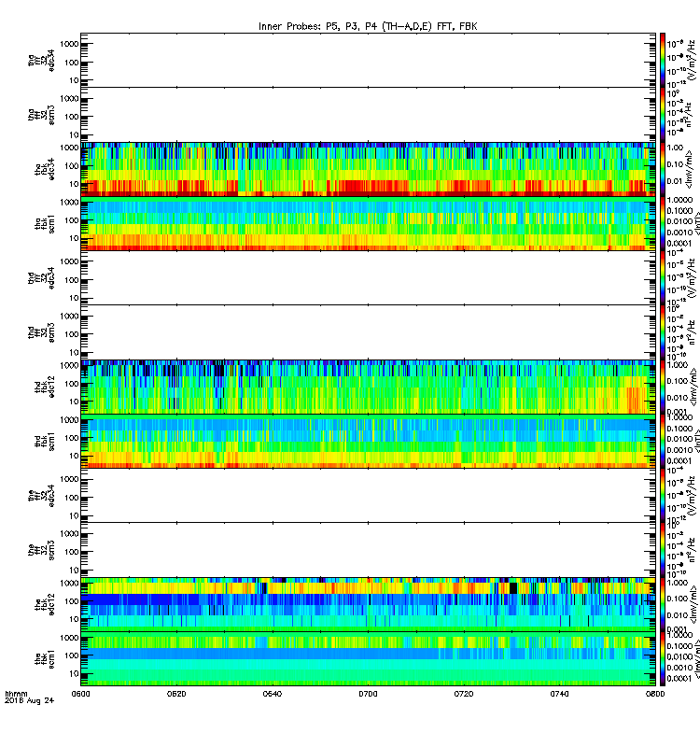Click the 10 y-axis tick of the fbk scm1
This screenshot has height=747, width=700.
pyautogui.click(x=75, y=673)
